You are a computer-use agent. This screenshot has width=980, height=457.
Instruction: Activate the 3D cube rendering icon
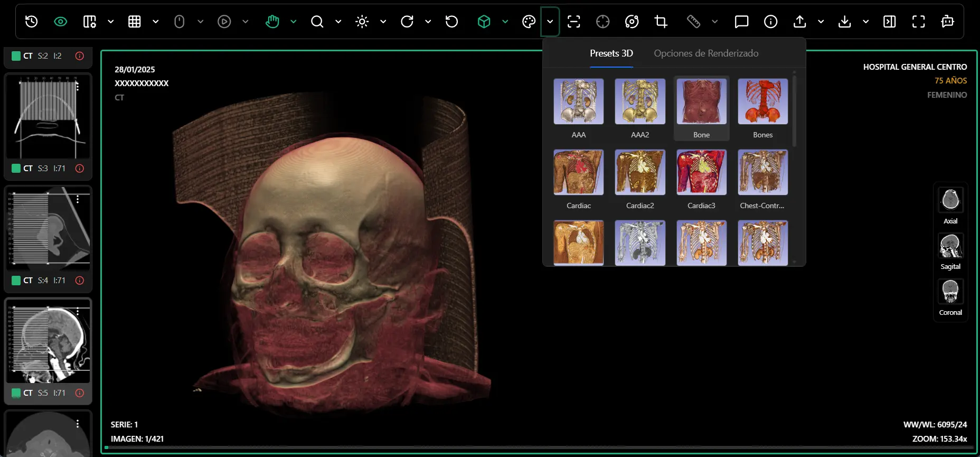pos(484,22)
